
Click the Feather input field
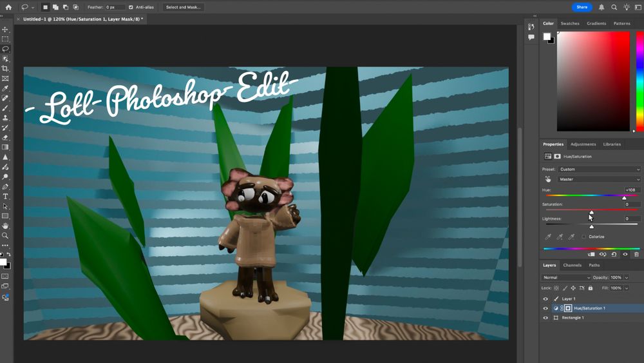coord(115,7)
